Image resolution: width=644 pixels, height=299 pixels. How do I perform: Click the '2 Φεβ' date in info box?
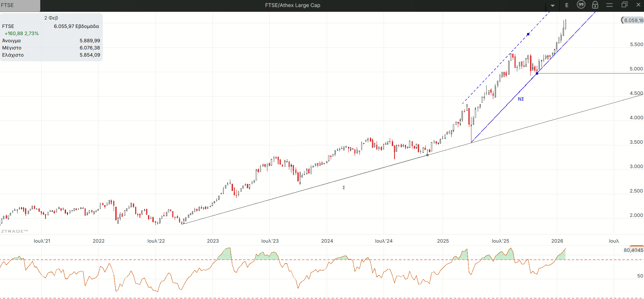pos(51,18)
